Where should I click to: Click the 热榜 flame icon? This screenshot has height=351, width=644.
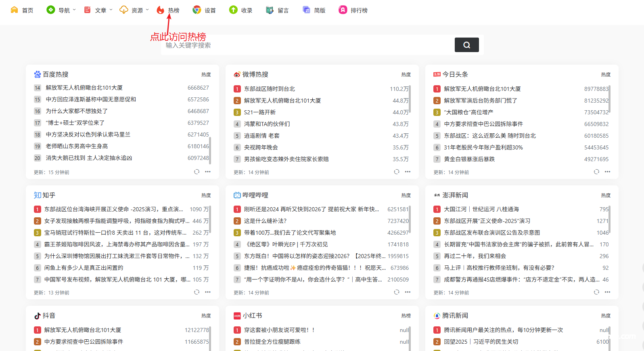coord(160,10)
